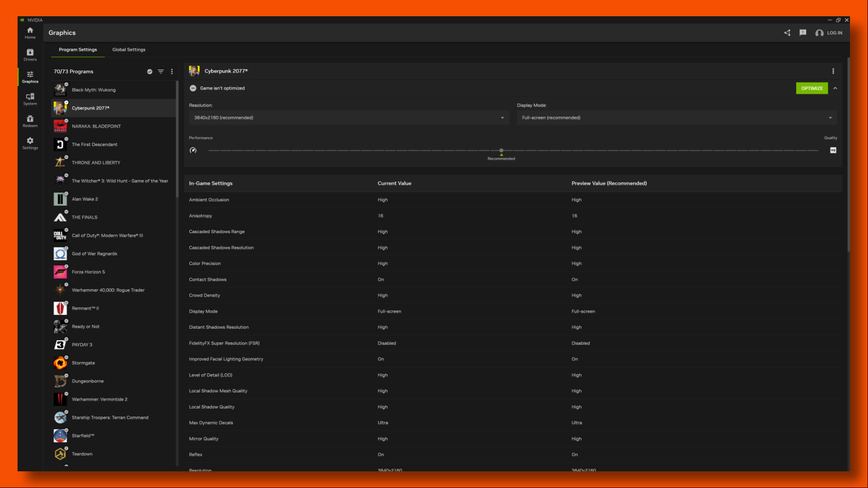Select The First Descendant game icon
This screenshot has height=488, width=868.
pos(60,144)
